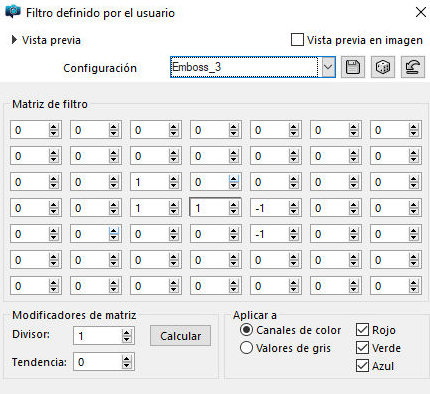Click the Calcular button

(180, 336)
